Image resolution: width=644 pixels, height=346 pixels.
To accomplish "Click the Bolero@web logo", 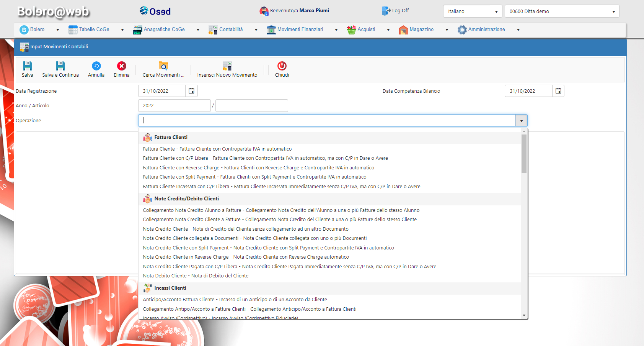I will pos(53,12).
